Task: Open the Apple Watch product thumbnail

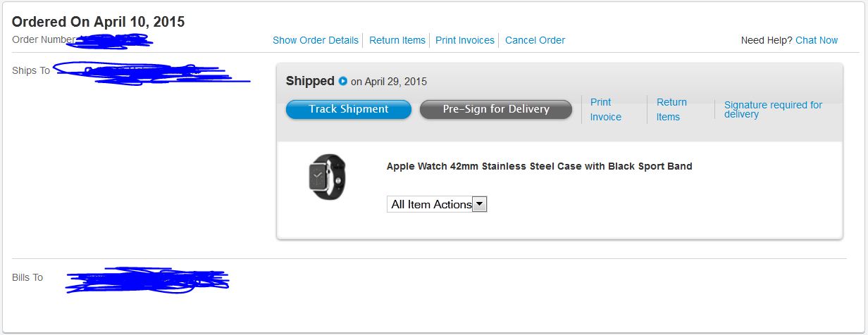Action: pos(328,177)
